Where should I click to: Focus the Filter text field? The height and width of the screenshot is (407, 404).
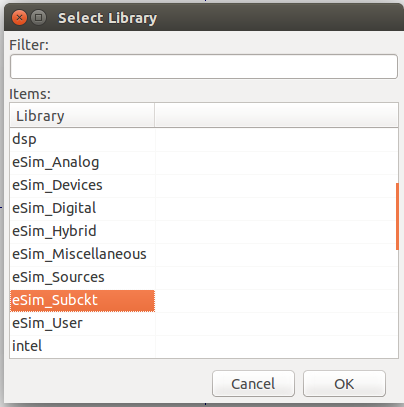click(204, 67)
